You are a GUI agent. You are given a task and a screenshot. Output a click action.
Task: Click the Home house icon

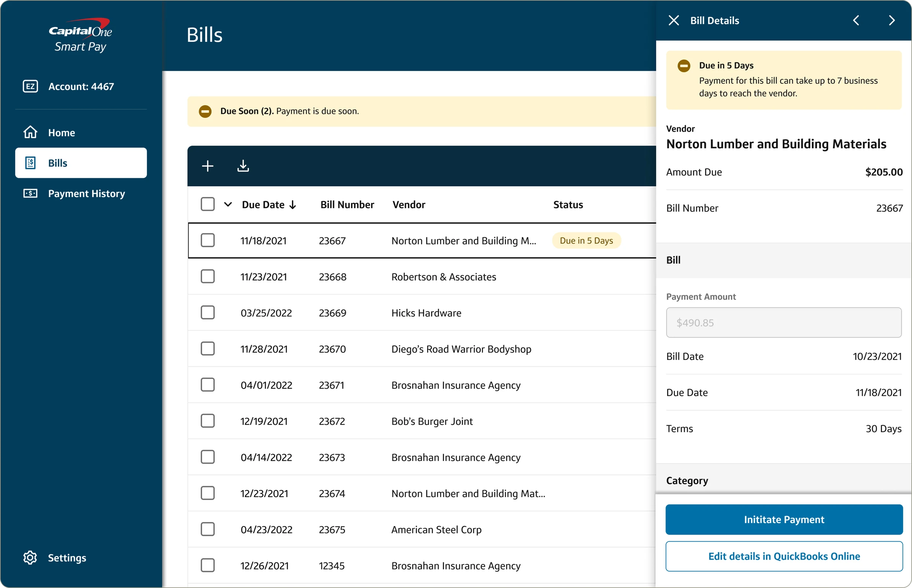tap(30, 132)
